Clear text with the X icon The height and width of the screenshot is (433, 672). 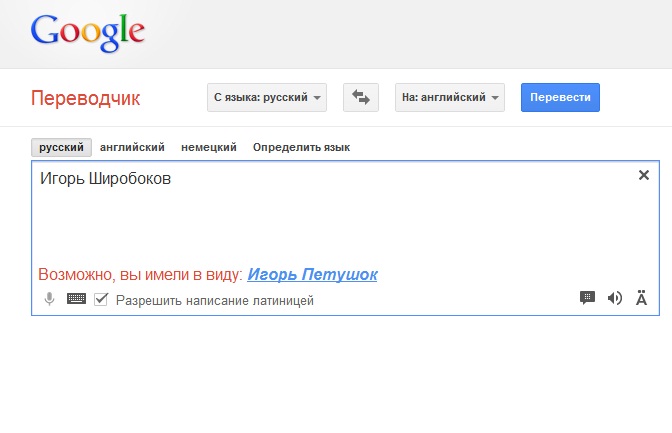[644, 175]
